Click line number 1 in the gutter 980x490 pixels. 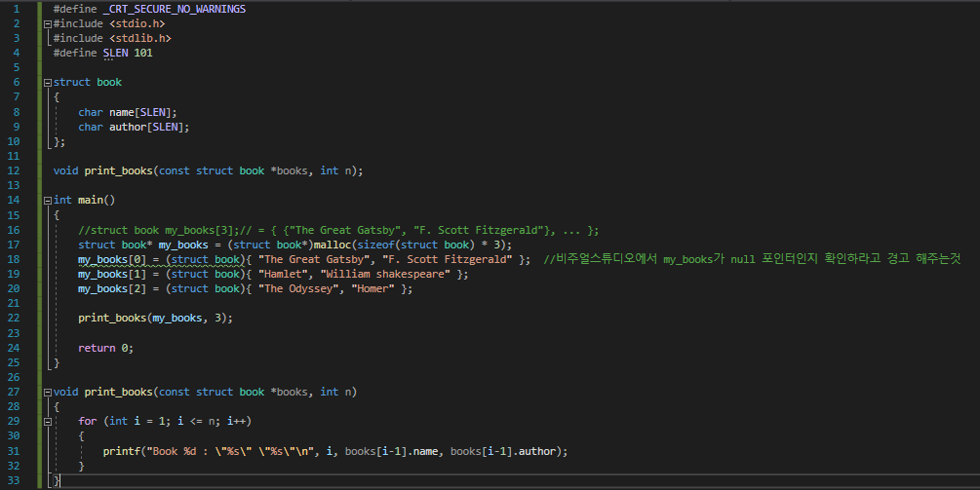tap(17, 10)
